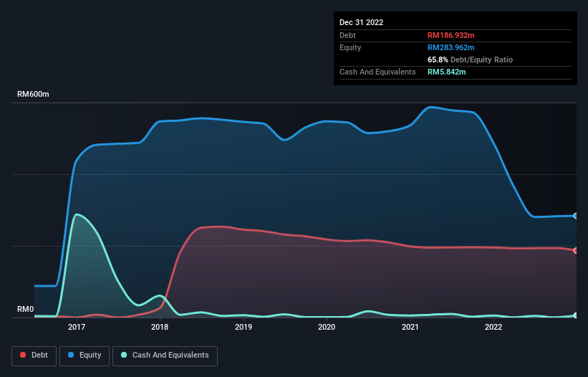588x377 pixels.
Task: Click the 2018 x-axis label
Action: 160,327
